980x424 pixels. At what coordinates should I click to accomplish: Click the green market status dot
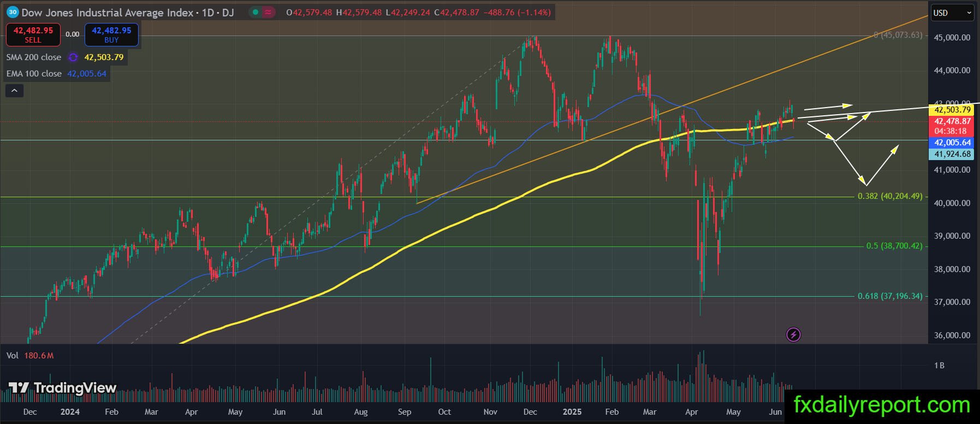[x=256, y=12]
